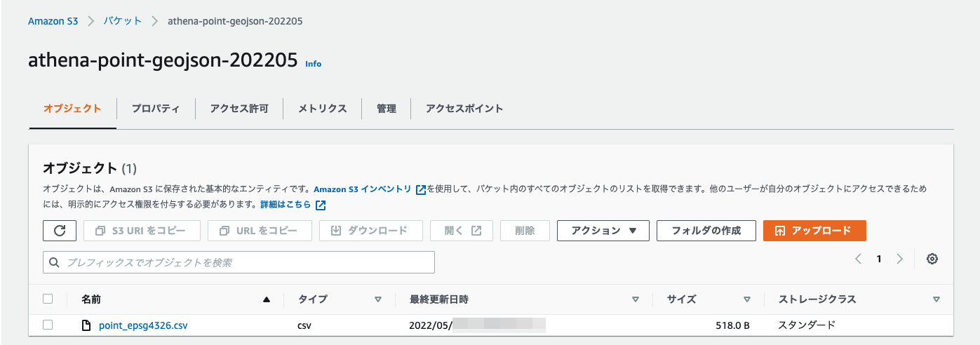The width and height of the screenshot is (980, 345).
Task: Click the フォルダの作成 button
Action: 706,231
